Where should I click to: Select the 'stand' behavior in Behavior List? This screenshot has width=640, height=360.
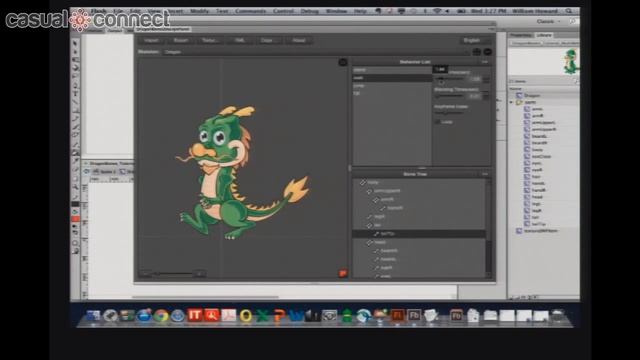point(392,70)
